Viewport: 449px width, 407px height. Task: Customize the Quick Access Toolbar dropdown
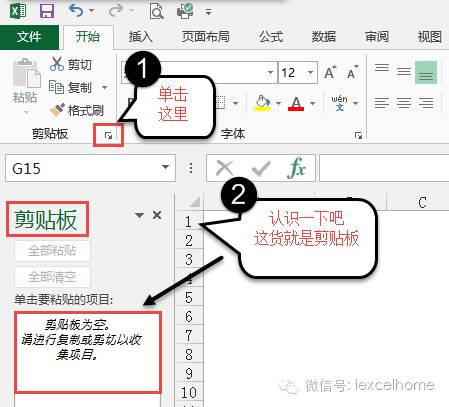tap(208, 12)
